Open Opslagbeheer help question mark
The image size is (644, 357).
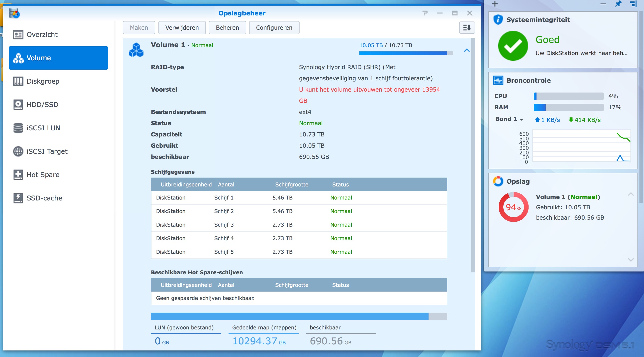[425, 13]
